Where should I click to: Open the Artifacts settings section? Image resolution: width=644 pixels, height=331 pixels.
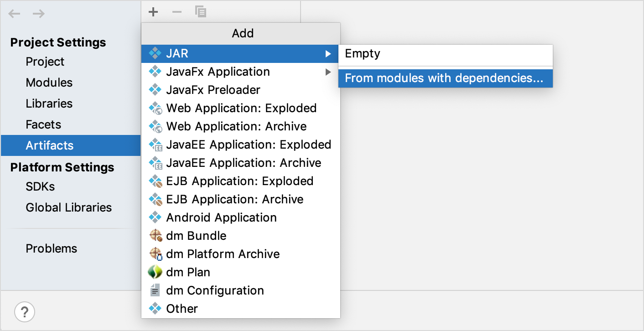click(x=49, y=145)
